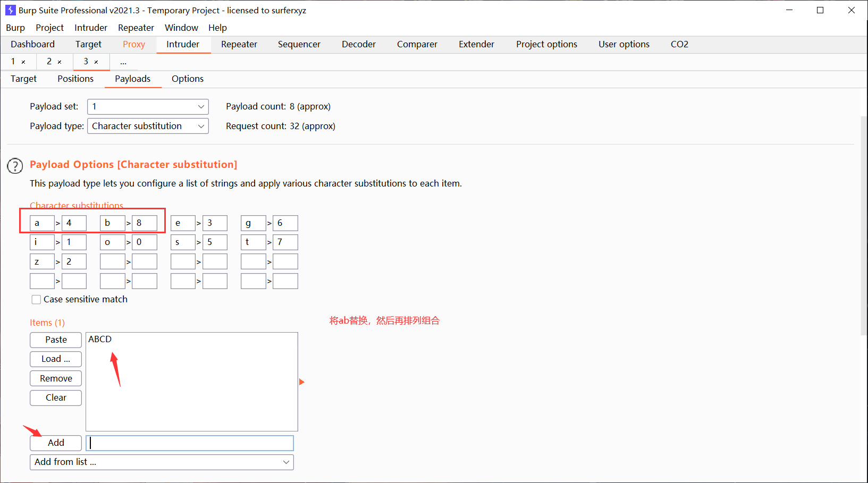Select Intruder attack tab 3
Viewport: 868px width, 483px height.
click(86, 62)
